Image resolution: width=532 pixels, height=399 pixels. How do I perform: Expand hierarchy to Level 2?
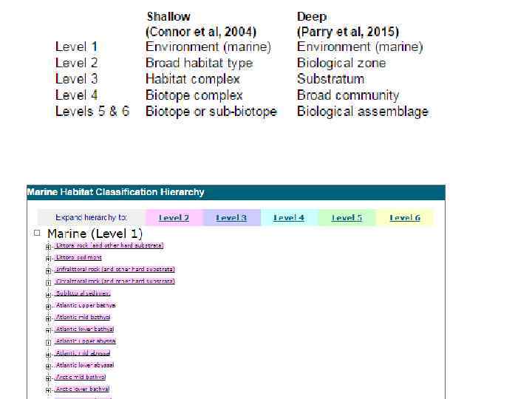pos(174,218)
